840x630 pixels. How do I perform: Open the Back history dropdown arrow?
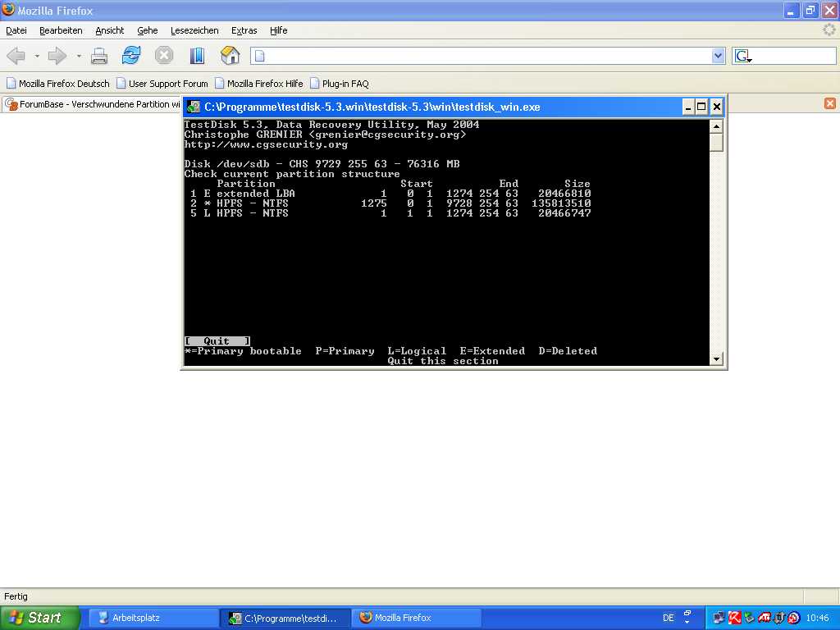click(x=36, y=56)
